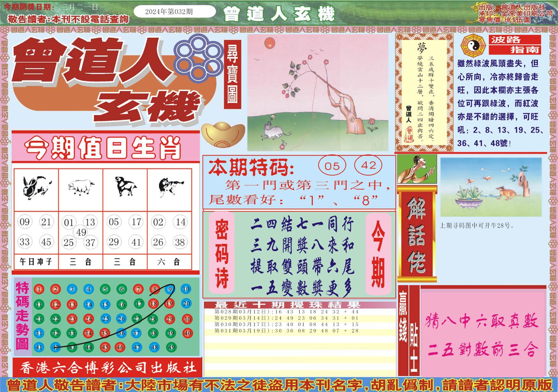Select red ball number 1 in trend chart
The width and height of the screenshot is (558, 392).
(x=39, y=289)
